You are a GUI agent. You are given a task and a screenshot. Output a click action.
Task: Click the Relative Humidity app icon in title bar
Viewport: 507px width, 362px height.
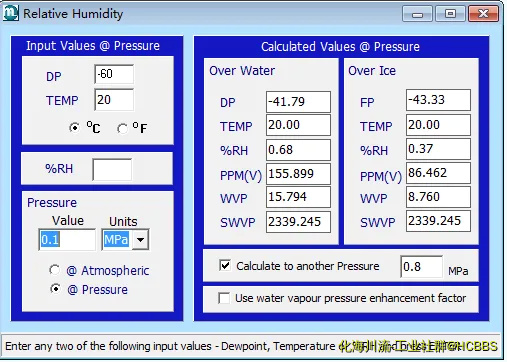(11, 13)
